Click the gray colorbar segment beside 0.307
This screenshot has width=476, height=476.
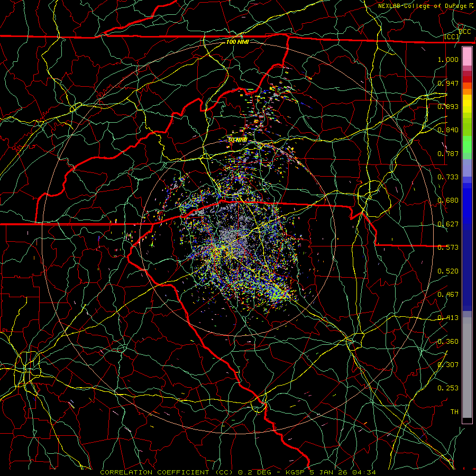coord(467,368)
